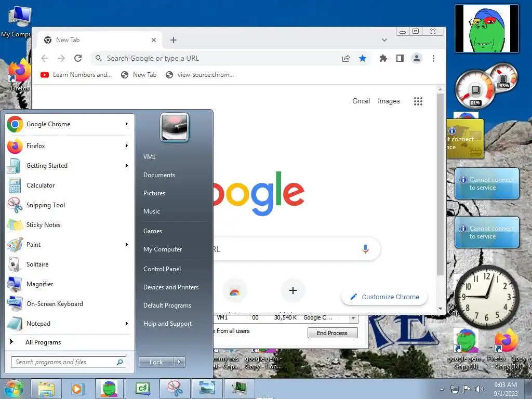Open the Chrome three-dot menu

pyautogui.click(x=433, y=58)
